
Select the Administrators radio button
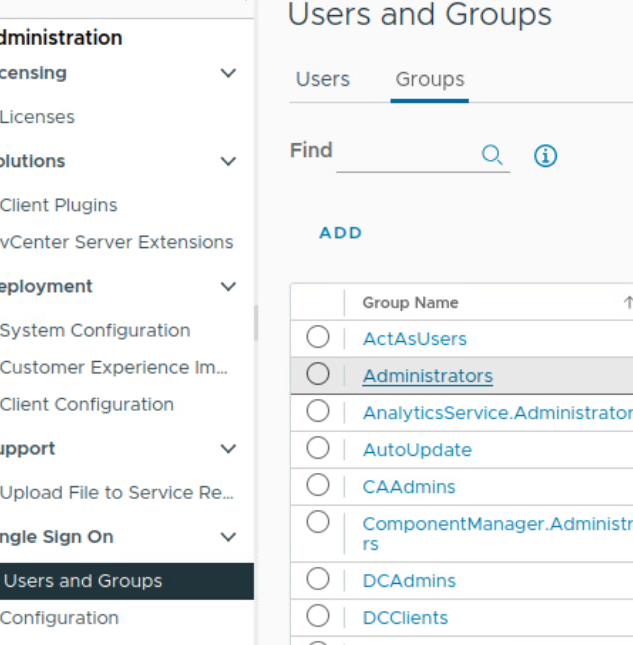[318, 375]
